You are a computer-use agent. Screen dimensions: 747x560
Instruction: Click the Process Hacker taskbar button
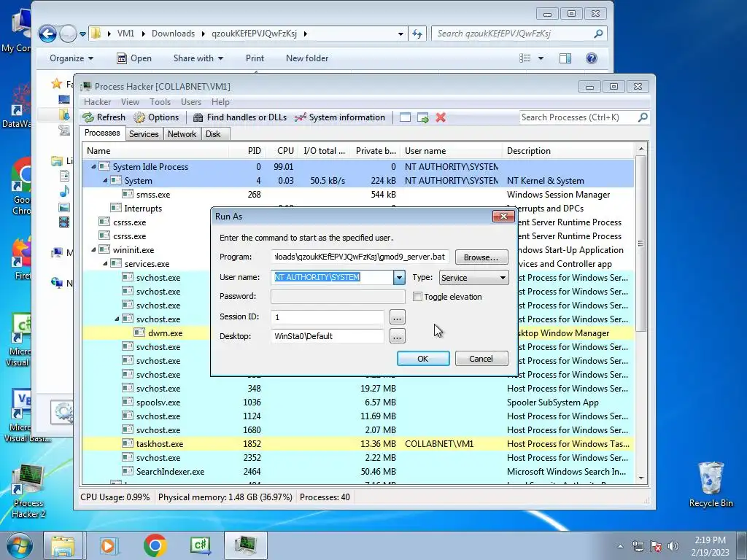[246, 545]
